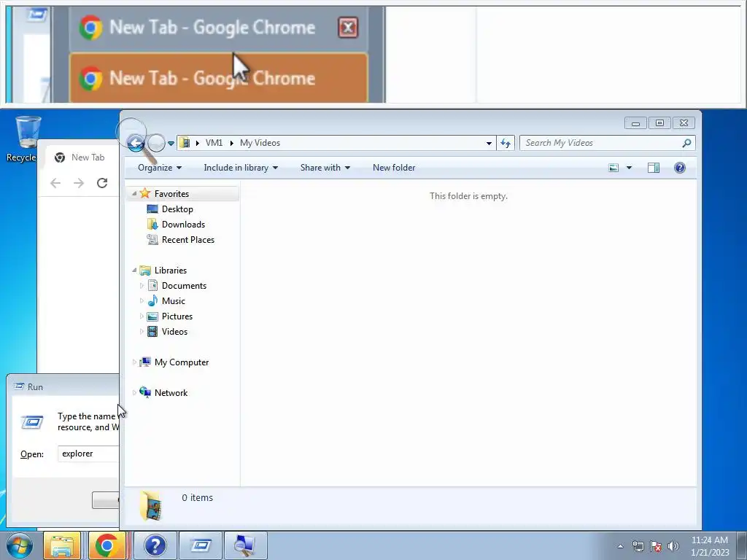This screenshot has height=560, width=747.
Task: Open the Videos library
Action: (x=174, y=332)
